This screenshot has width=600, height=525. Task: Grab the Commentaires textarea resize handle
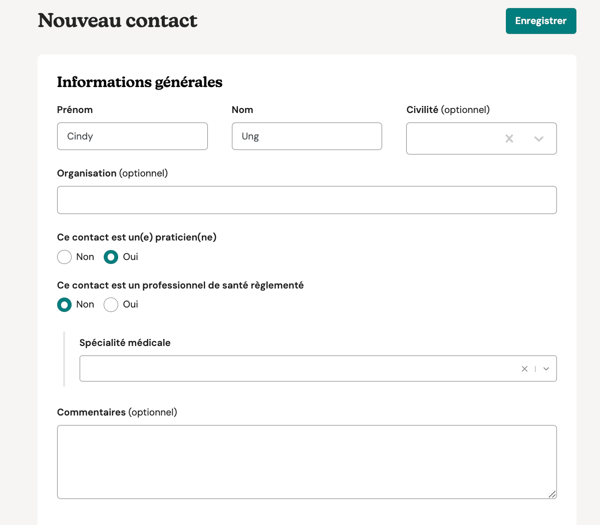(552, 493)
